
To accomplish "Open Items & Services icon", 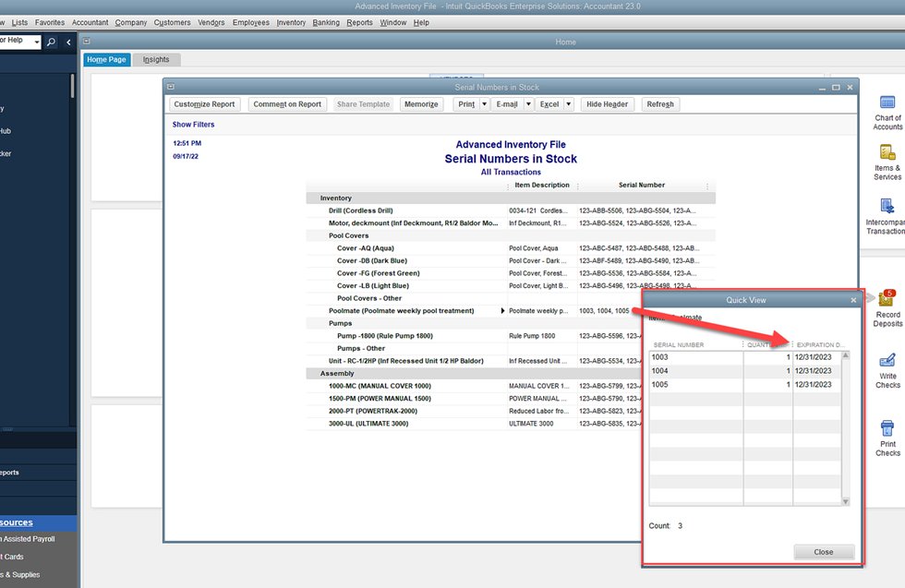I will pyautogui.click(x=887, y=152).
